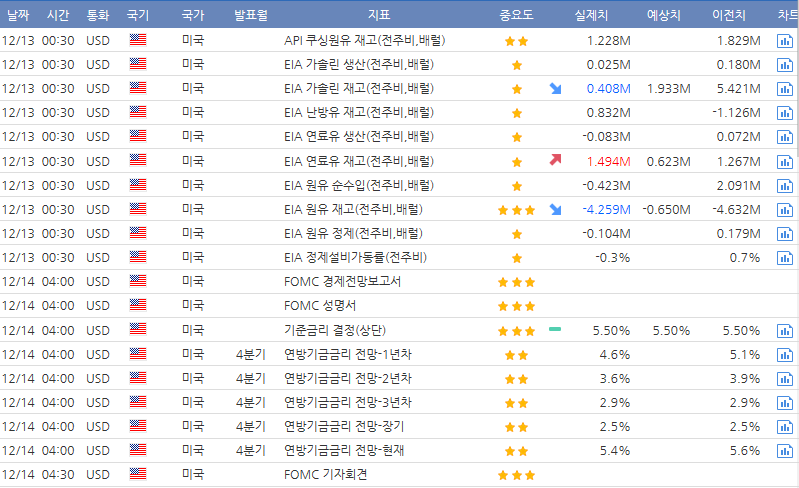Click US flag in FOMC 기자회견 row

point(138,474)
